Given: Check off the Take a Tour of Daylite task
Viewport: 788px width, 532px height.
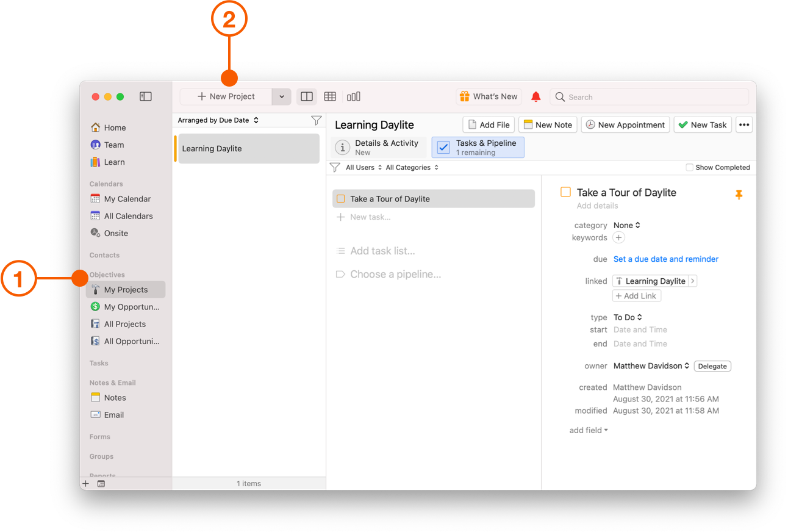Looking at the screenshot, I should [340, 198].
